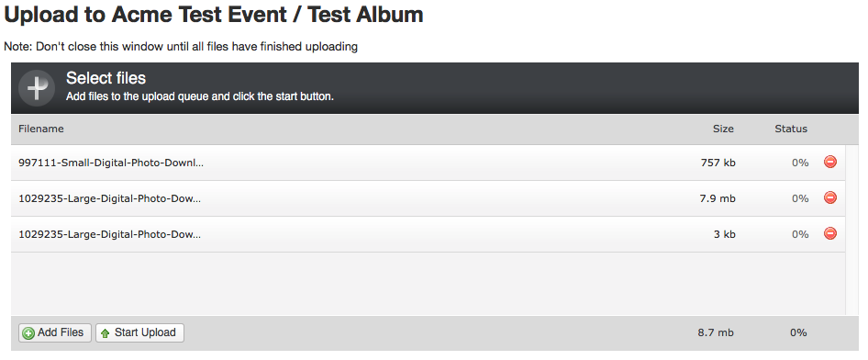Remove the 7.9 mb Large-Digital-Photo file
Screen dimensions: 868x360
coord(829,197)
